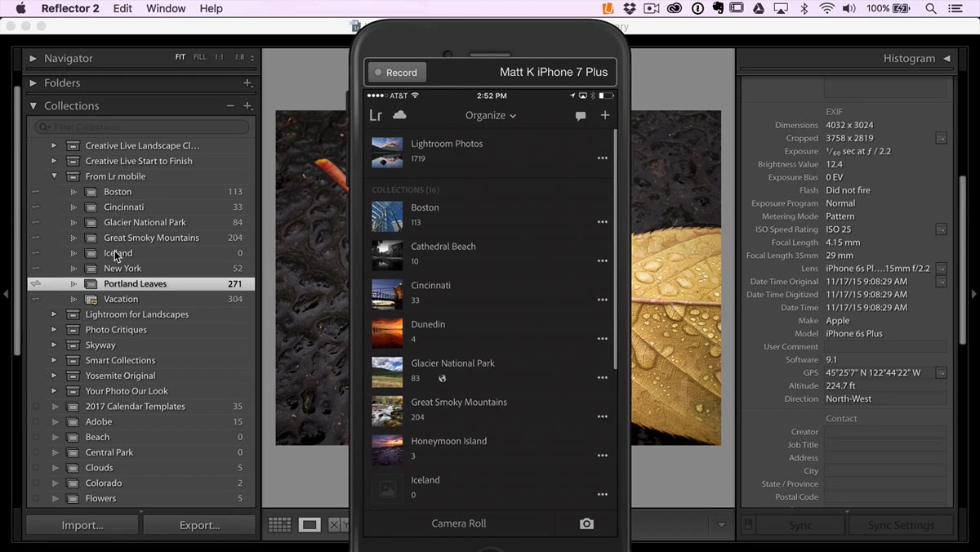Toggle sync checkbox for Adobe collection

35,421
